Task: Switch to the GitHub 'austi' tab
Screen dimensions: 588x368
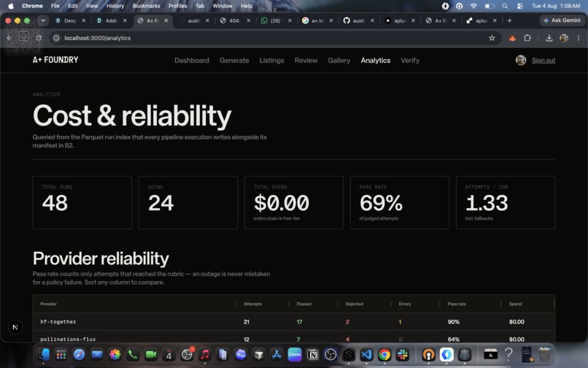Action: coord(358,20)
